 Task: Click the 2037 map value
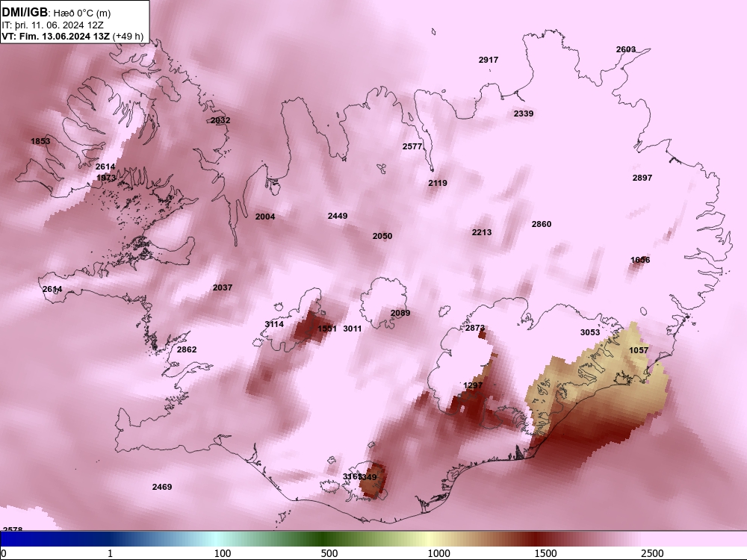click(x=223, y=287)
